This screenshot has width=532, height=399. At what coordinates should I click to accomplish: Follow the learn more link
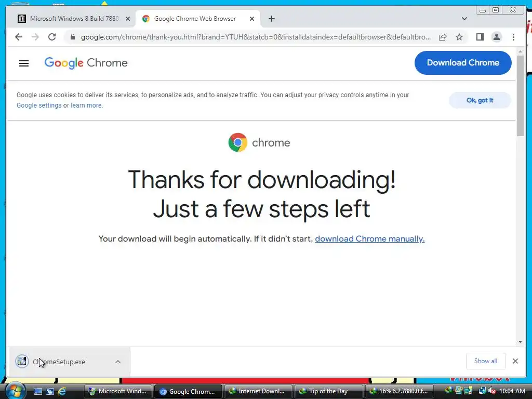tap(86, 105)
